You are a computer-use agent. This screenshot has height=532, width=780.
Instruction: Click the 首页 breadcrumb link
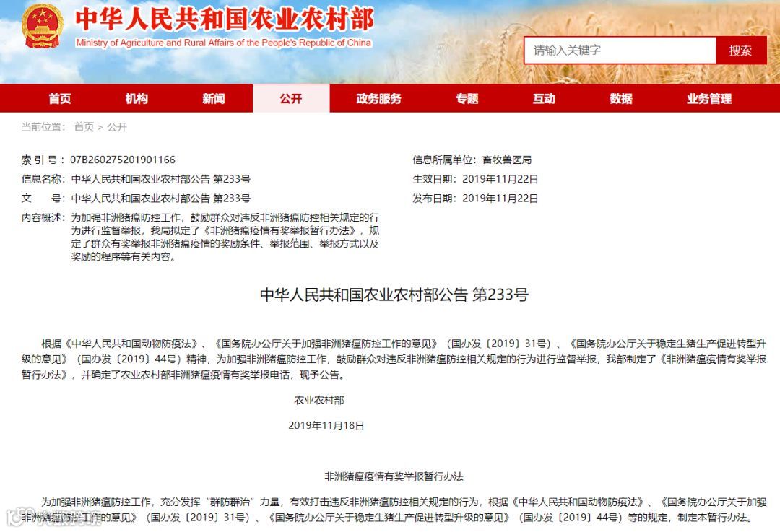(x=84, y=127)
